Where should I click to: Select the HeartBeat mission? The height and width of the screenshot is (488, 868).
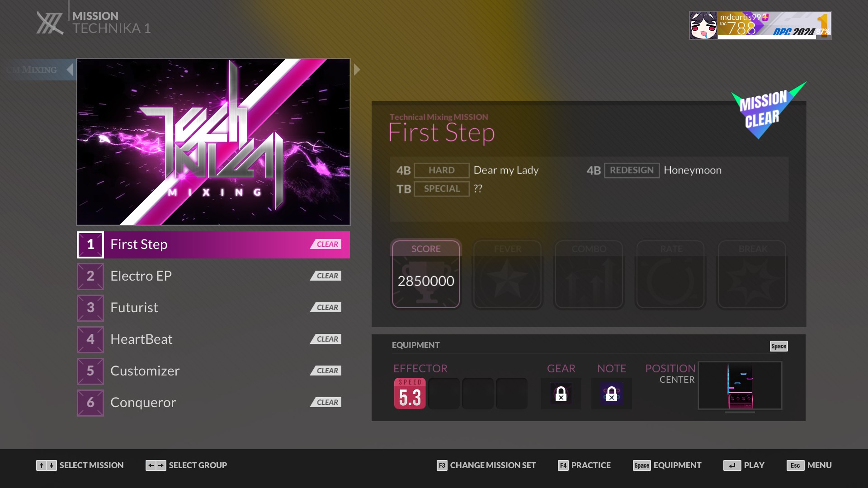pyautogui.click(x=213, y=339)
